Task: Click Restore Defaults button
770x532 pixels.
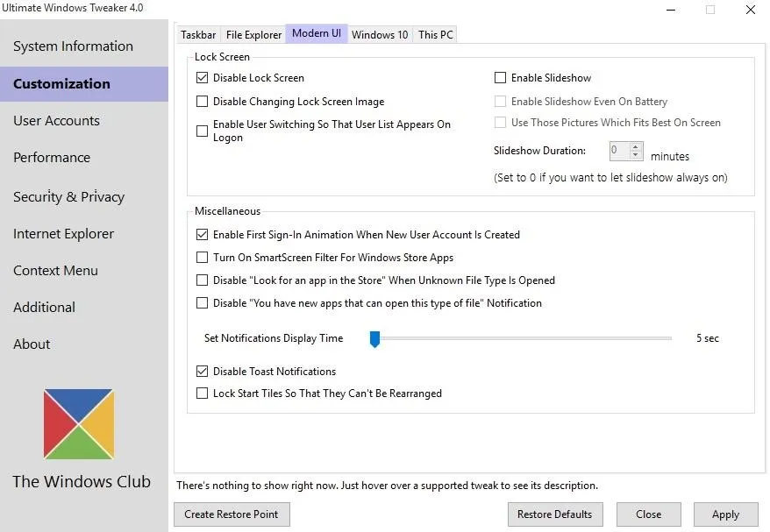Action: (555, 514)
